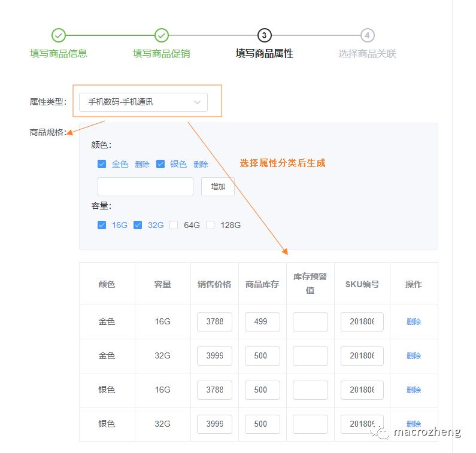This screenshot has width=476, height=453.
Task: Click step 1 checkmark icon 填写商品信息
Action: coord(58,35)
